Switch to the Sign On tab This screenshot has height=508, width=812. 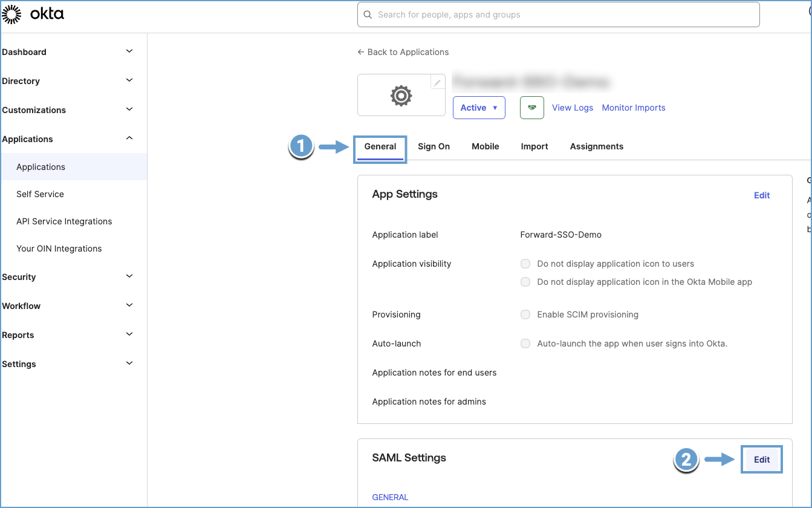[434, 146]
